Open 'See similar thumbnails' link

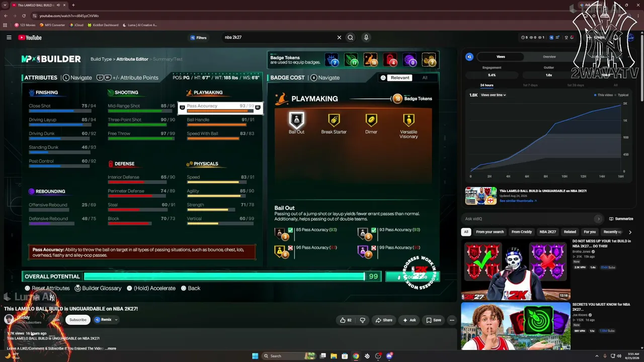[x=518, y=201]
